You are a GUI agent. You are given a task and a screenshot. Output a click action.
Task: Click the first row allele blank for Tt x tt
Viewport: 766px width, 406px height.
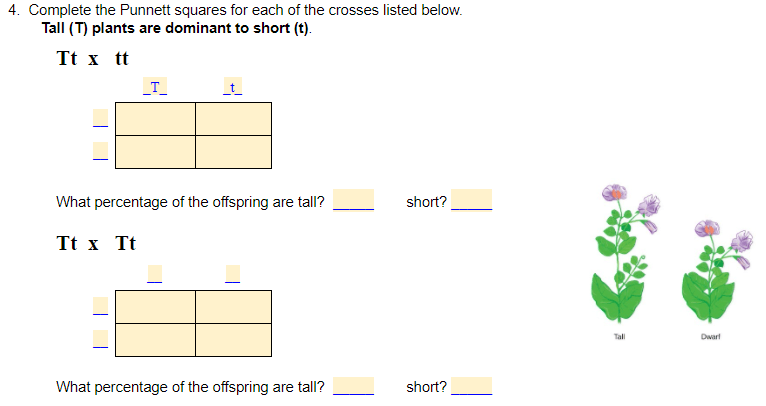(x=100, y=118)
